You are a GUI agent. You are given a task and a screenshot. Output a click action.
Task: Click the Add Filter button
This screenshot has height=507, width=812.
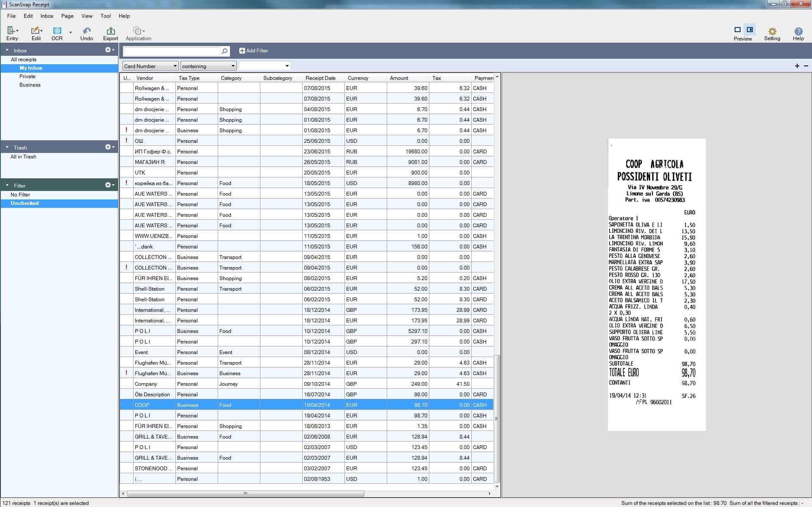click(253, 51)
